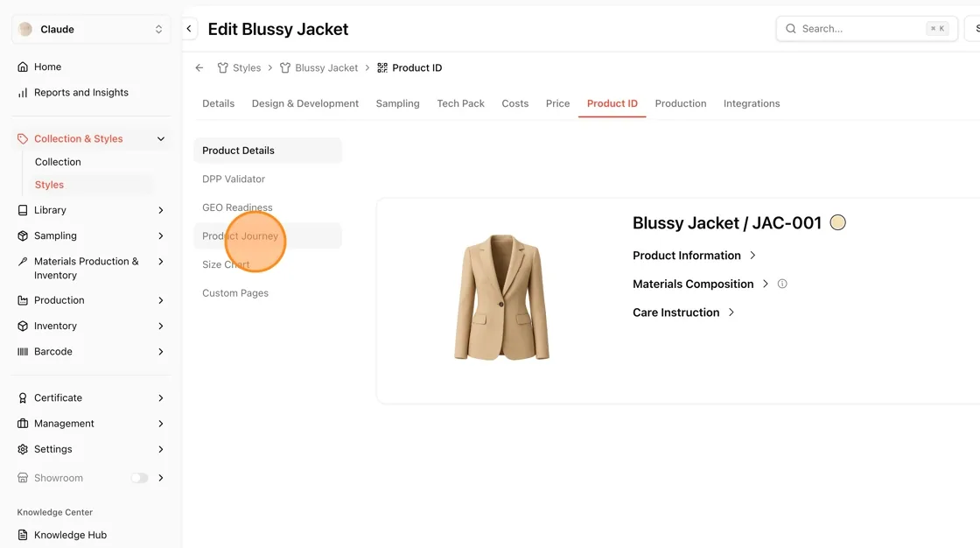980x548 pixels.
Task: Click the Barcode icon in sidebar
Action: tap(23, 352)
